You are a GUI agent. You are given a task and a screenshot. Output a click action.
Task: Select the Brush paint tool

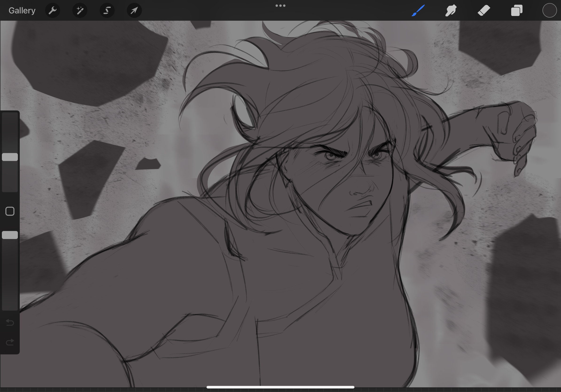(418, 11)
